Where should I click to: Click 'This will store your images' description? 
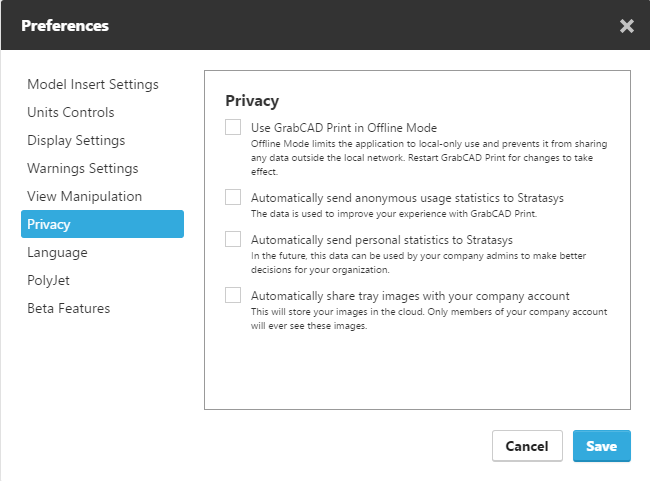tap(429, 318)
